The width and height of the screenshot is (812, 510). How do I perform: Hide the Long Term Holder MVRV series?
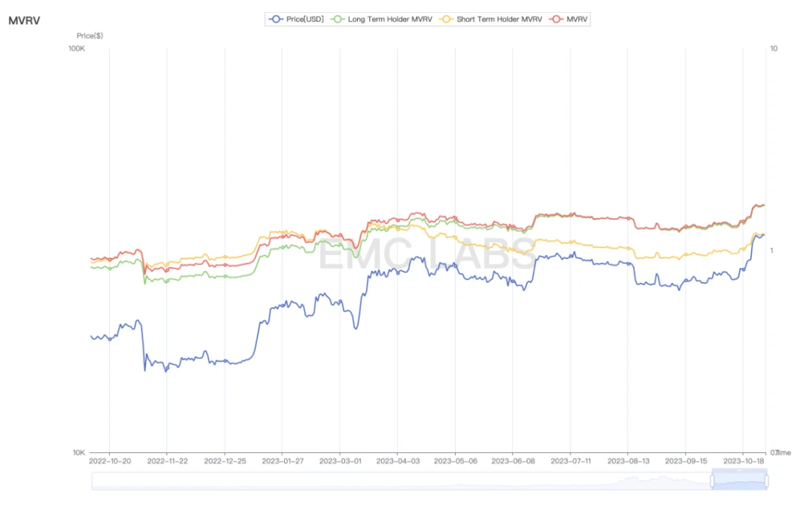pos(389,20)
